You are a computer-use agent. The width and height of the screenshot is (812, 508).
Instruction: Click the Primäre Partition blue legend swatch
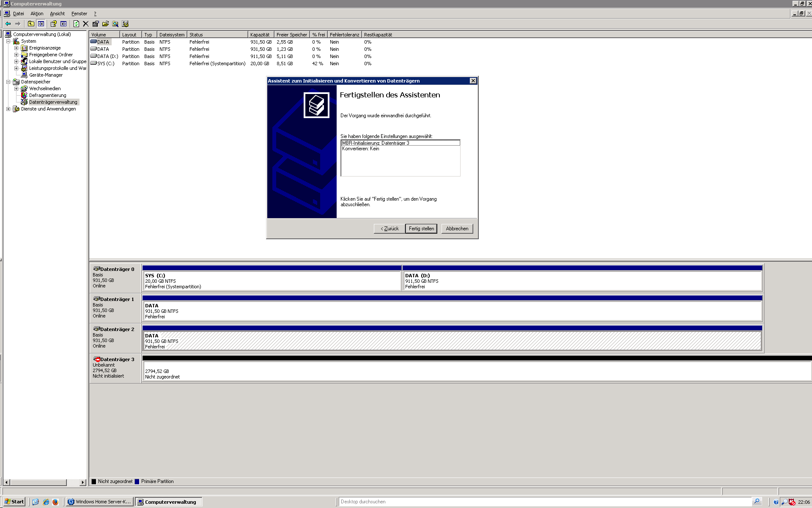pyautogui.click(x=137, y=481)
